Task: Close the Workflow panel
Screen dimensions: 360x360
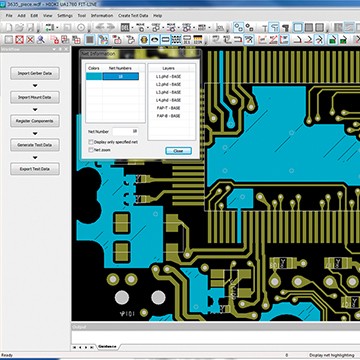Action: 66,49
